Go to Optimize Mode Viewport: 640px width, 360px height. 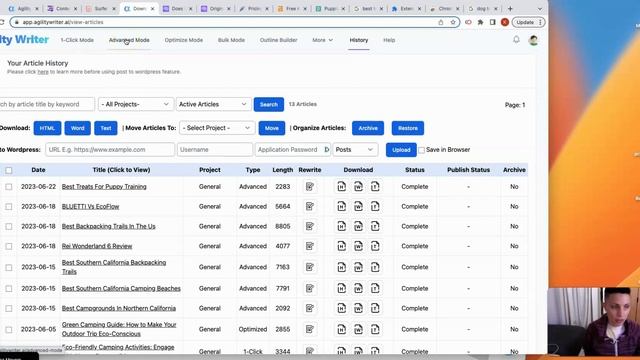[184, 40]
